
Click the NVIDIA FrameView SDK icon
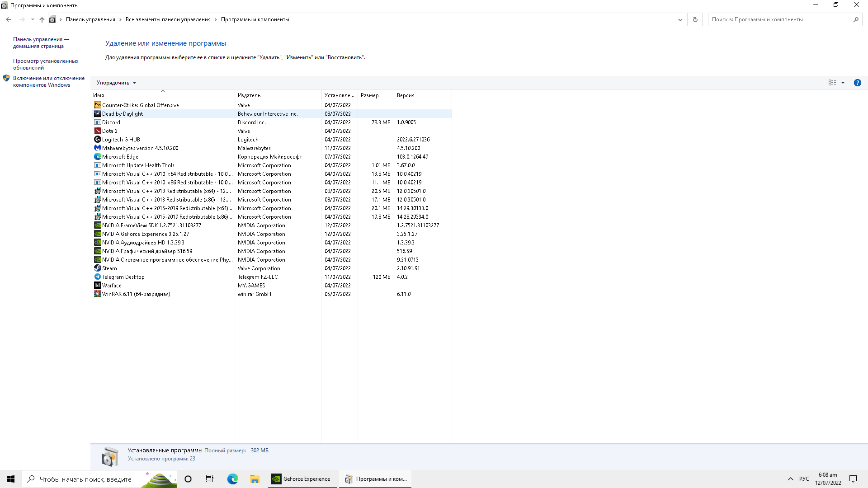click(97, 225)
